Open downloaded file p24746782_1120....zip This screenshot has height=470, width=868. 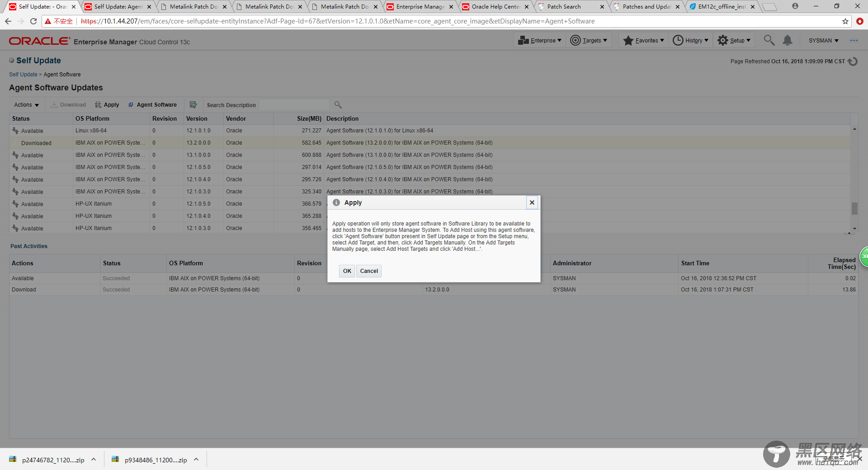[47, 460]
